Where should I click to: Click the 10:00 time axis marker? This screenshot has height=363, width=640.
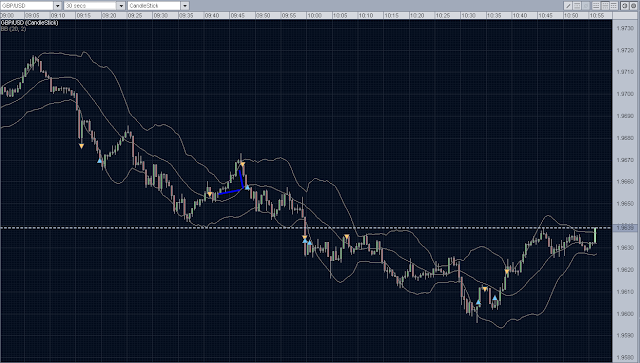pos(314,16)
